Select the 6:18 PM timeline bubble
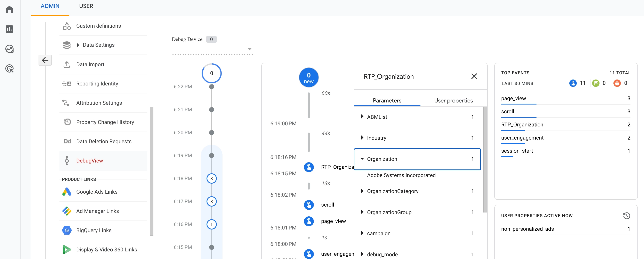The image size is (644, 259). [211, 178]
